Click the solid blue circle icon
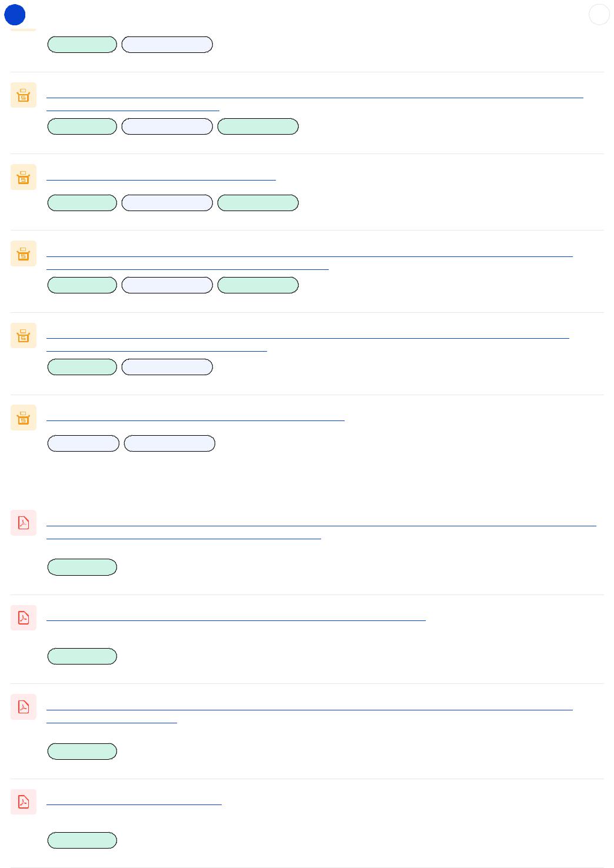 coord(15,15)
